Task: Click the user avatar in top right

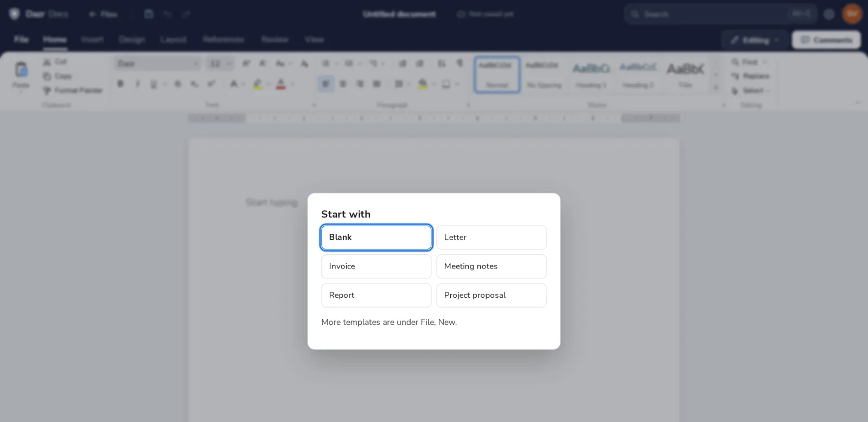Action: 852,14
